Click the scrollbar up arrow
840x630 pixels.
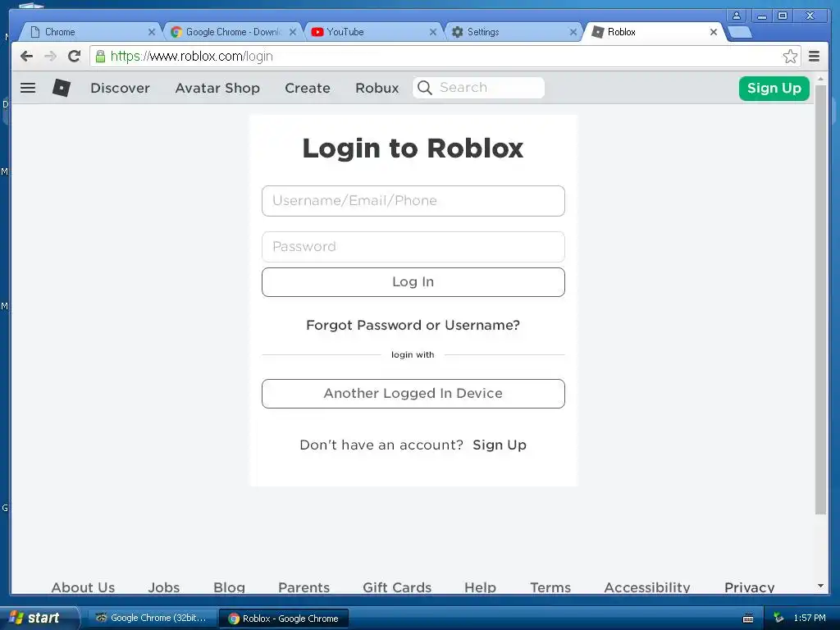point(820,79)
